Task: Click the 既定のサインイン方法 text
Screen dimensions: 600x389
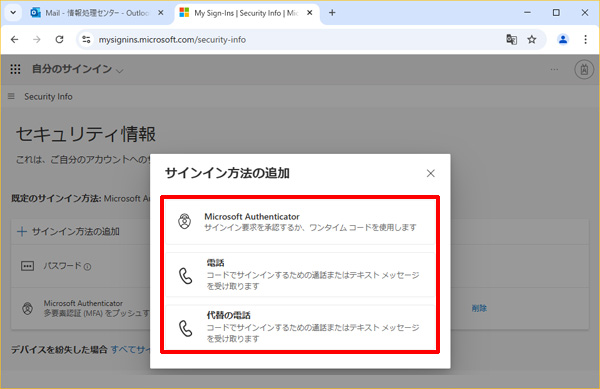Action: (56, 199)
